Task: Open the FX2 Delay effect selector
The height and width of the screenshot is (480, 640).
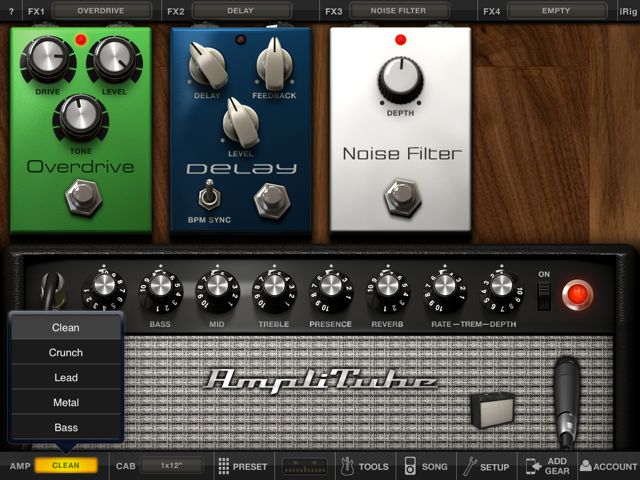Action: pos(241,11)
